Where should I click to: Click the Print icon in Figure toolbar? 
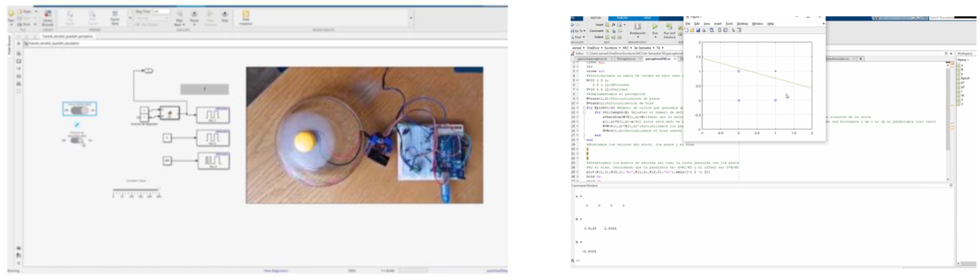point(704,30)
